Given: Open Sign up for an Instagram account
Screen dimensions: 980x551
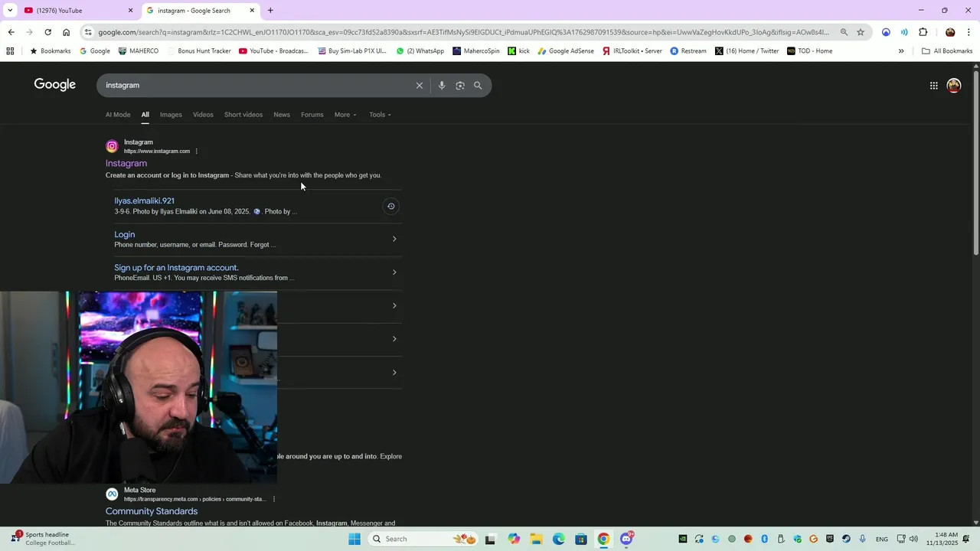Looking at the screenshot, I should point(176,268).
